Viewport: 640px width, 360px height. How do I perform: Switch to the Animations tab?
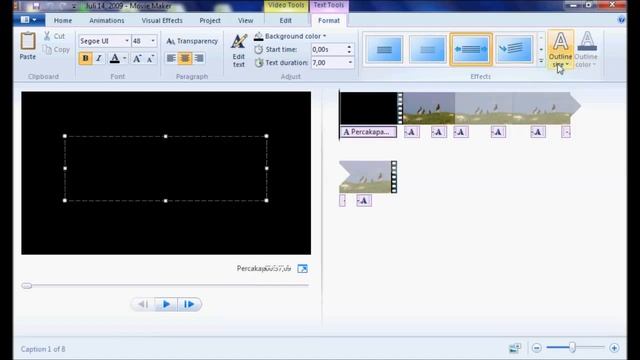pos(107,20)
